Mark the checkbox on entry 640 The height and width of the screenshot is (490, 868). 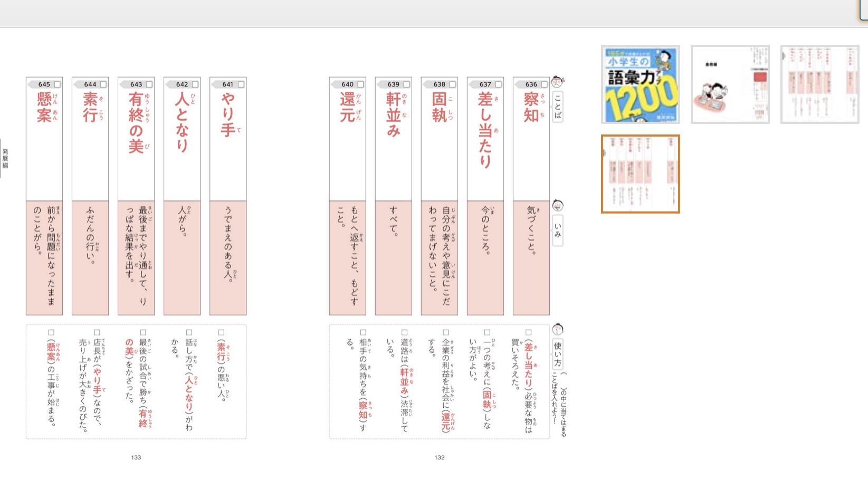[x=360, y=84]
